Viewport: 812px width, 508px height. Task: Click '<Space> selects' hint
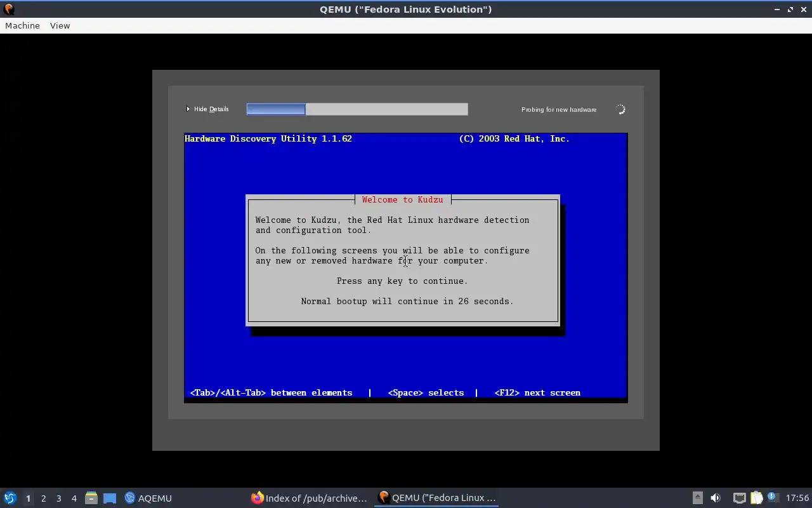point(426,392)
